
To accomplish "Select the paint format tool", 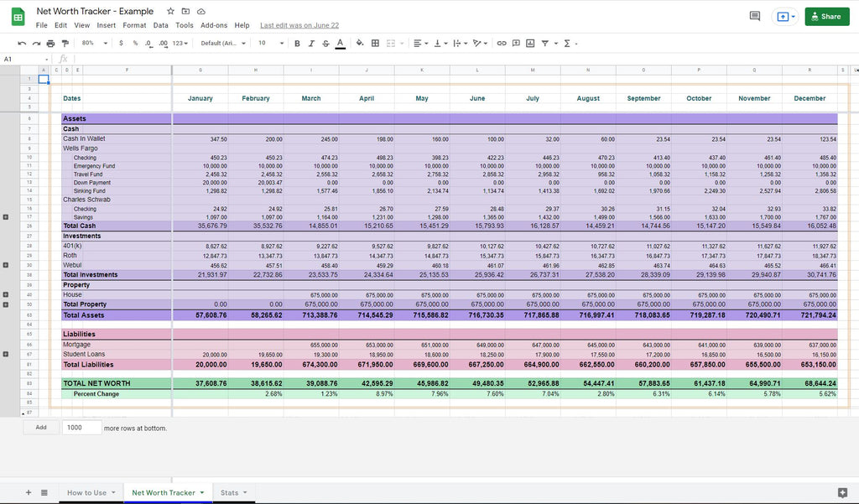I will 64,43.
